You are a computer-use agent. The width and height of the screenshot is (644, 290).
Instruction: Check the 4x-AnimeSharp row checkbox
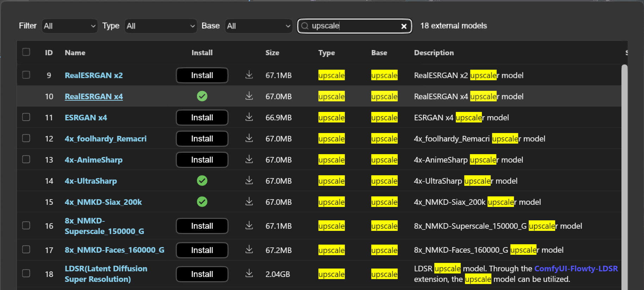point(26,159)
